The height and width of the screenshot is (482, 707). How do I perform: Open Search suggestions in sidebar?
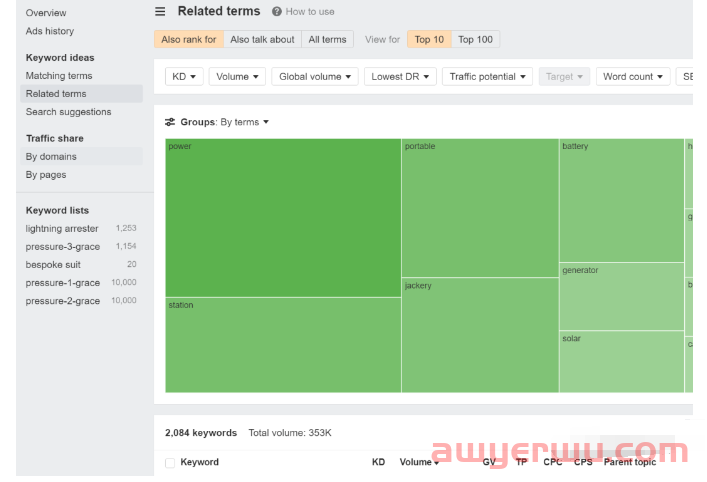click(69, 112)
